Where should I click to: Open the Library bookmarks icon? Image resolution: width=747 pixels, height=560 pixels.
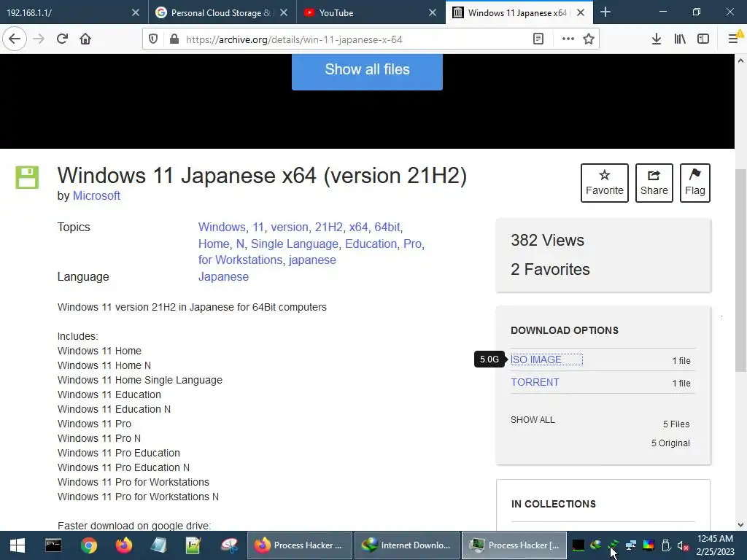point(680,39)
